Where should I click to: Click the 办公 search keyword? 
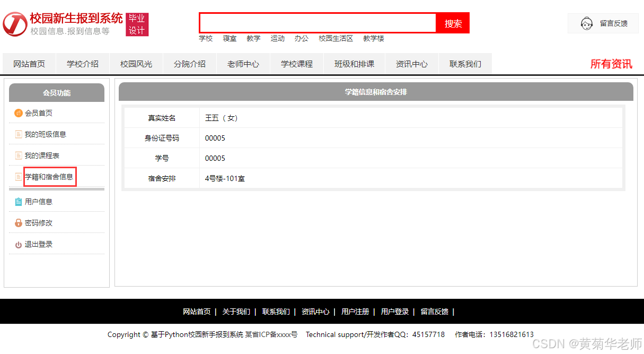click(302, 38)
